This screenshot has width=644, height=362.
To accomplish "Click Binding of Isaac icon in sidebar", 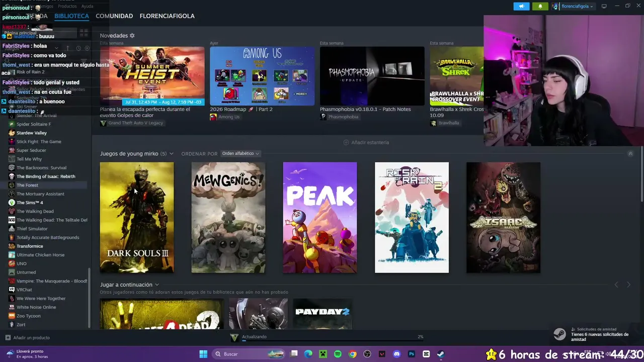I will [x=12, y=176].
